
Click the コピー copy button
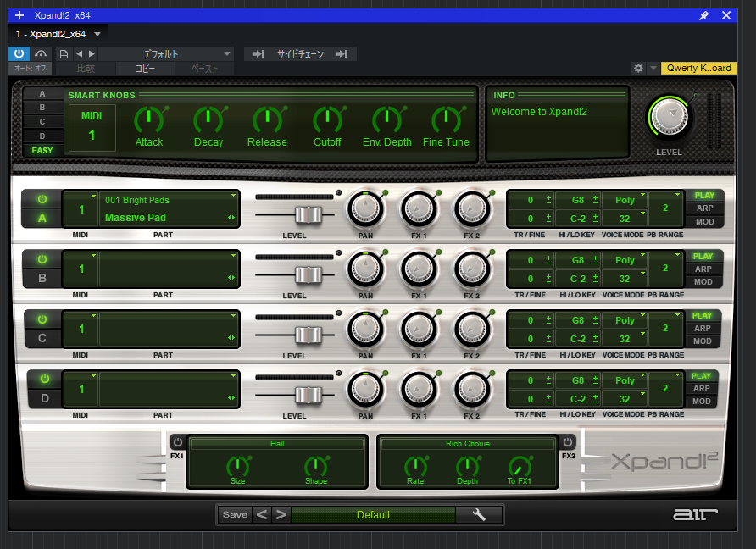145,69
